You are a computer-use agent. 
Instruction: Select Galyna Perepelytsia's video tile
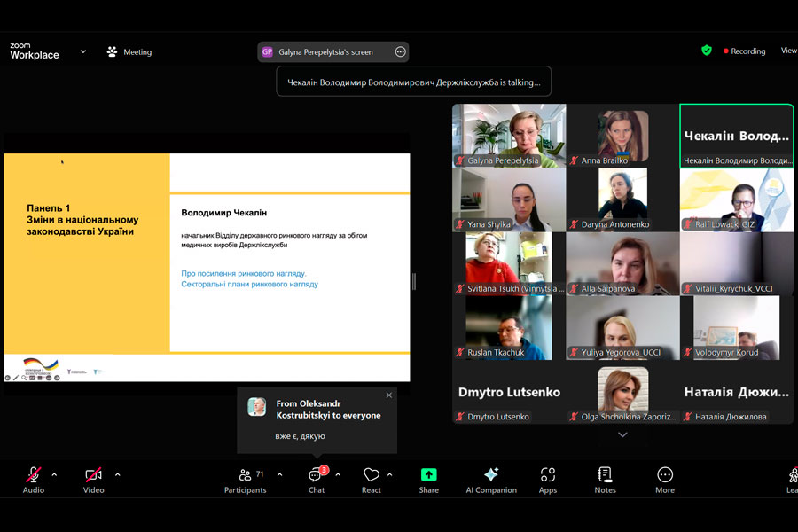point(509,136)
